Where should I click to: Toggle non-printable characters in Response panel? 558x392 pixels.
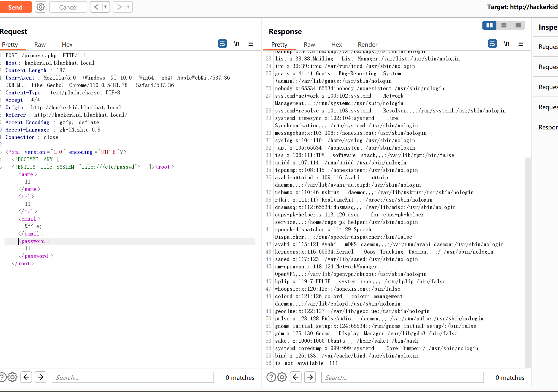tap(507, 43)
